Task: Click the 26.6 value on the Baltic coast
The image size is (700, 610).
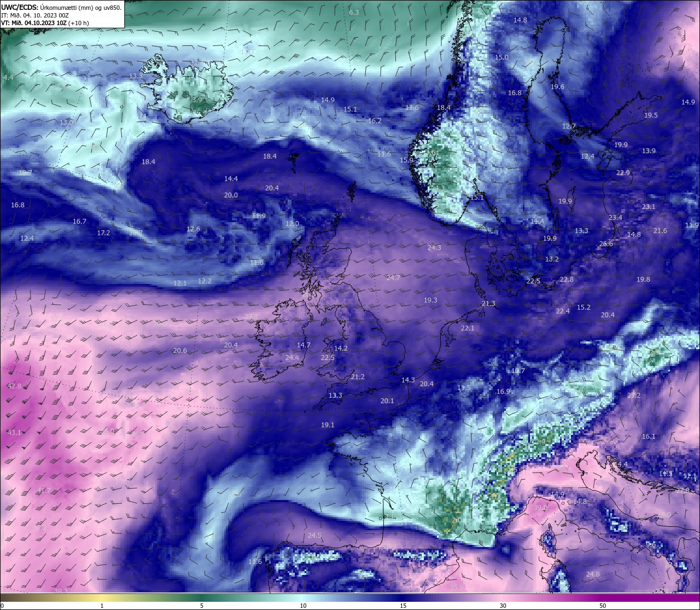Action: (x=606, y=243)
